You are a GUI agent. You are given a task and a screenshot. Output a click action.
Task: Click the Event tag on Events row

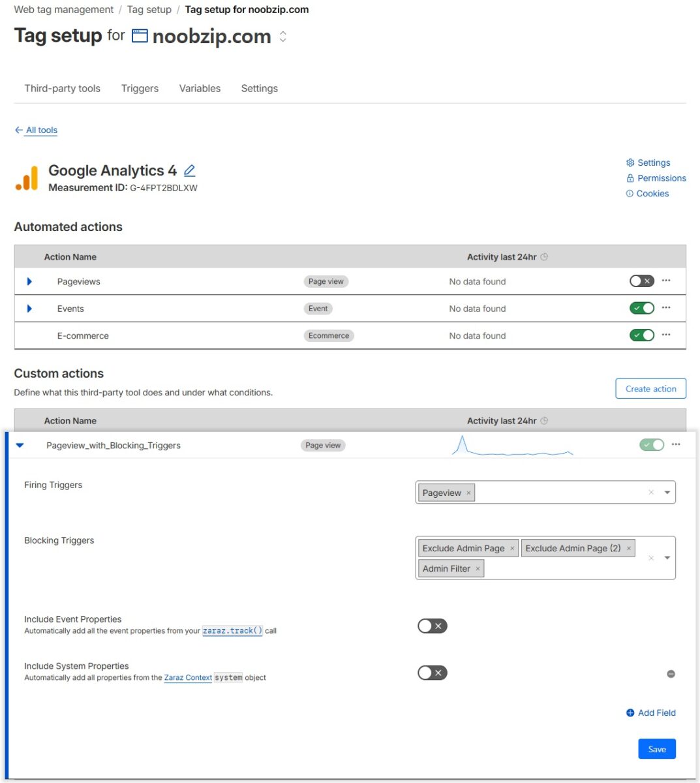pos(318,309)
